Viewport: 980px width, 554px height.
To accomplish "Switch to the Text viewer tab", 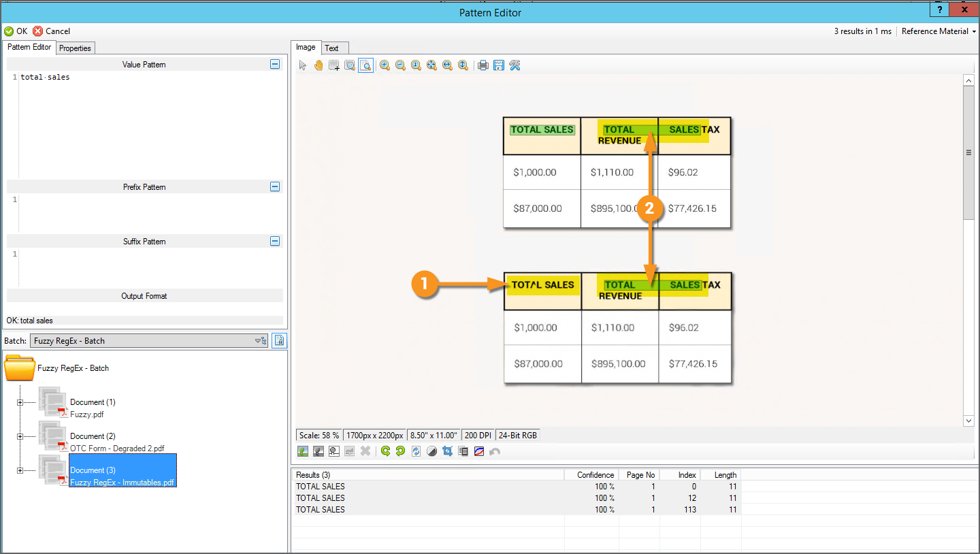I will coord(331,48).
